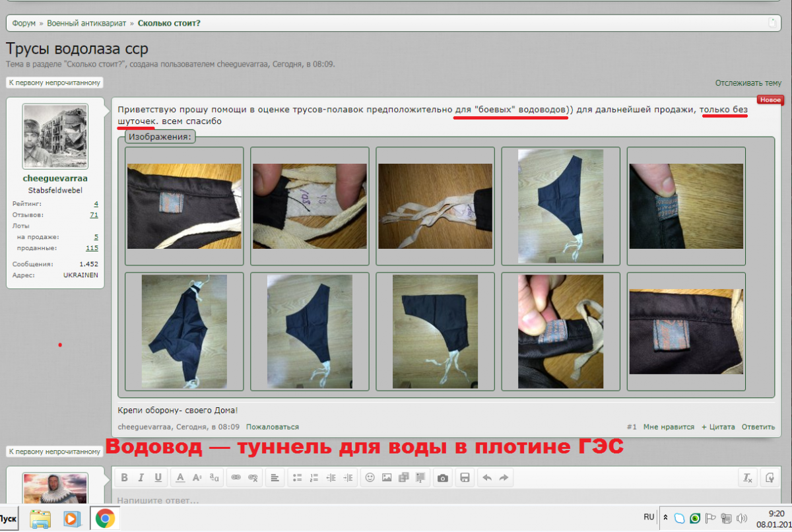Click Ответить on the first post
This screenshot has height=532, width=792.
[758, 426]
